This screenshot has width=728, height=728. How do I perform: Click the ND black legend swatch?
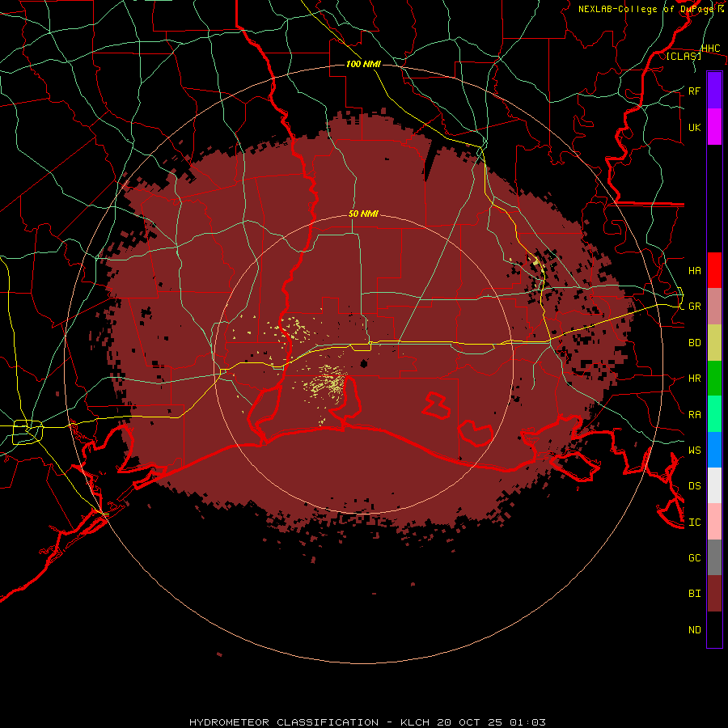click(714, 629)
